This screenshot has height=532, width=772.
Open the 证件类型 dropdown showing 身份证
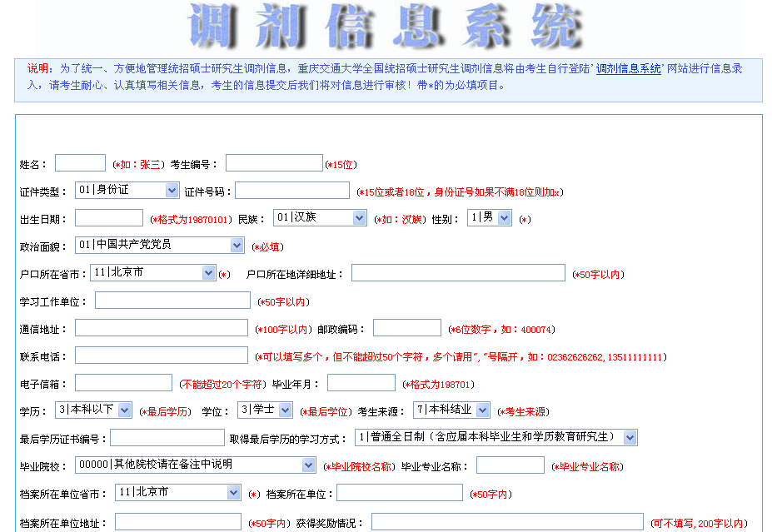click(x=127, y=190)
